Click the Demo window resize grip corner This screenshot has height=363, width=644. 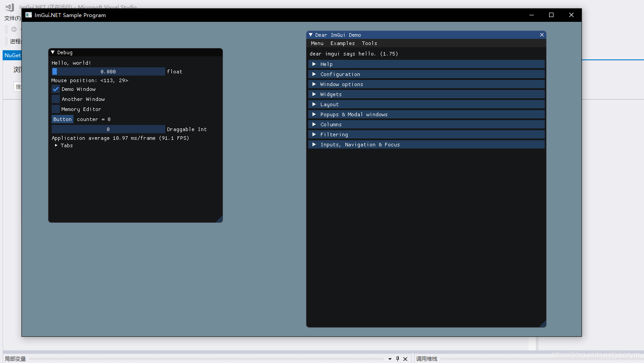pyautogui.click(x=543, y=324)
